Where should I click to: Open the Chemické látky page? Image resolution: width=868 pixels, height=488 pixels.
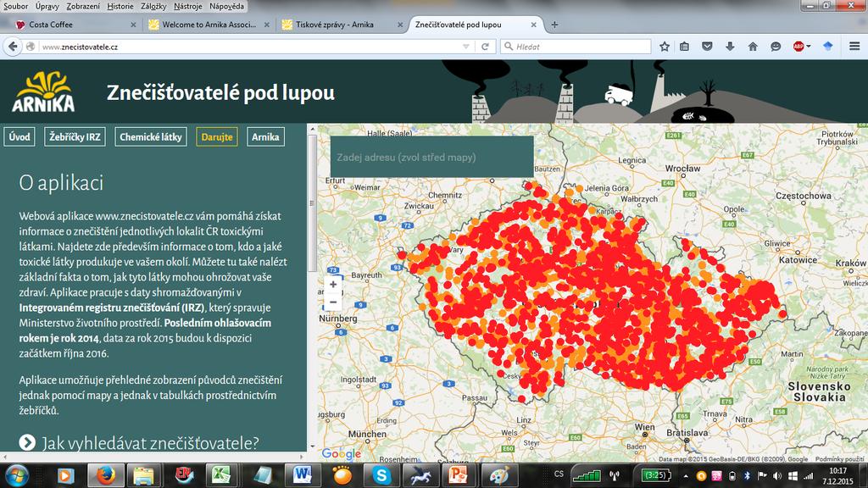point(151,136)
